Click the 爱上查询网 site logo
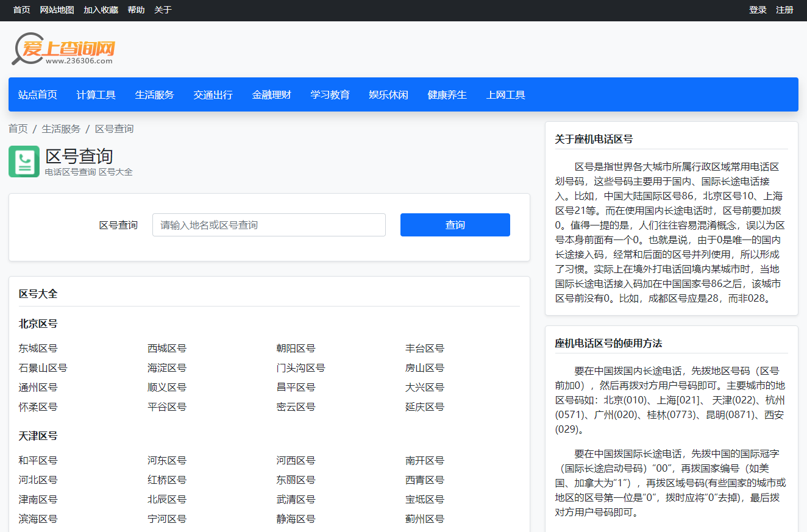The width and height of the screenshot is (807, 532). 63,49
